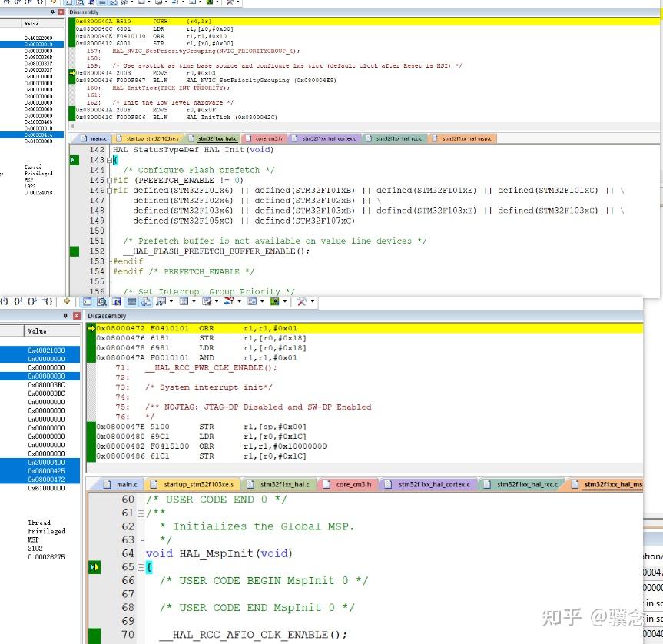Open the Toolbox dropdown arrow
Viewport: 663px width, 644px height.
(313, 301)
